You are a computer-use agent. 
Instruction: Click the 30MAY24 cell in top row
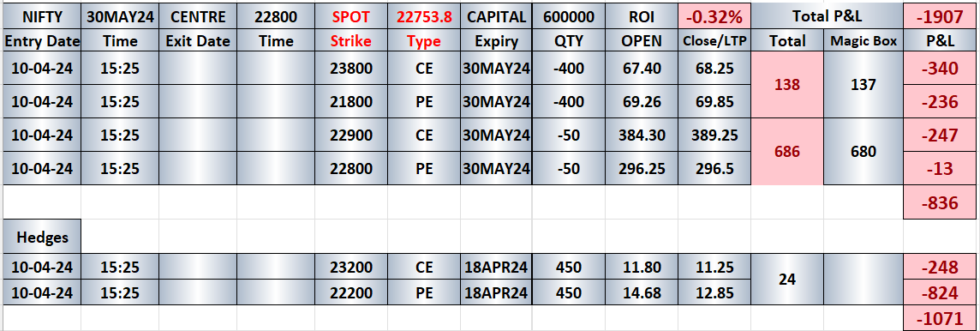(119, 16)
